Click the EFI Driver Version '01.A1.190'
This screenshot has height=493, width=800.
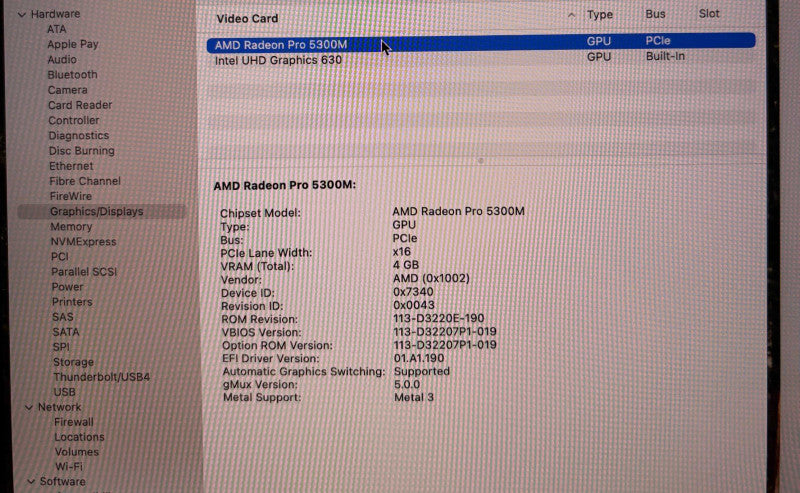(x=419, y=358)
